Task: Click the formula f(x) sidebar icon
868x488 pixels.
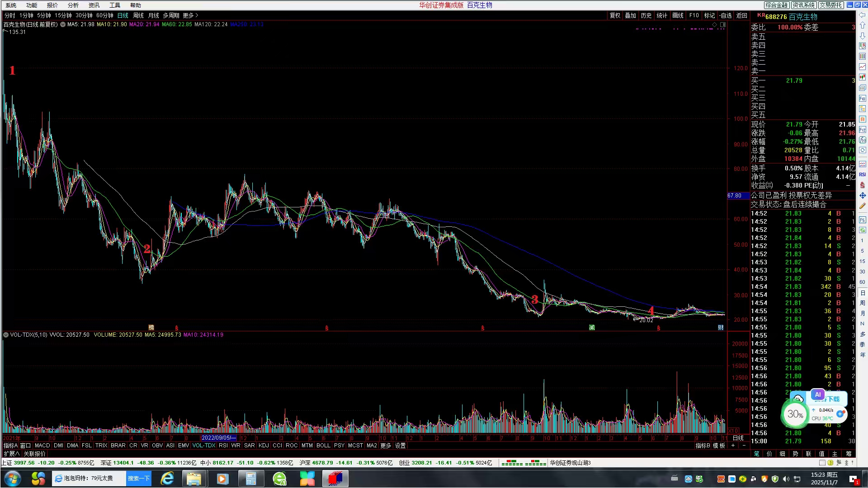Action: pos(862,140)
